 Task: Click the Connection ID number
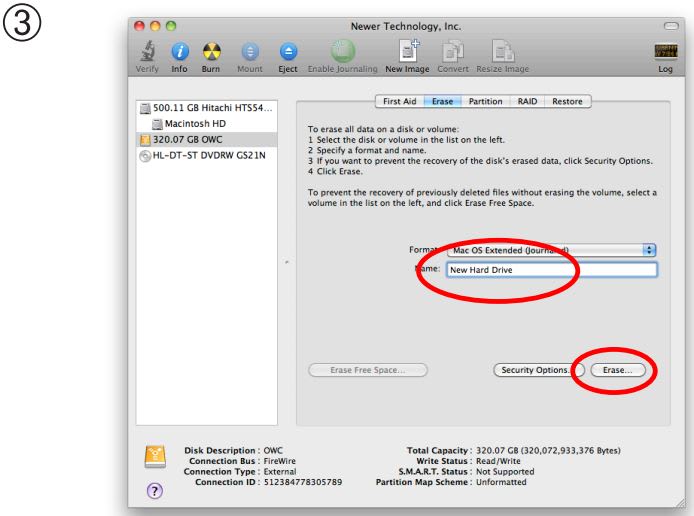[x=303, y=482]
